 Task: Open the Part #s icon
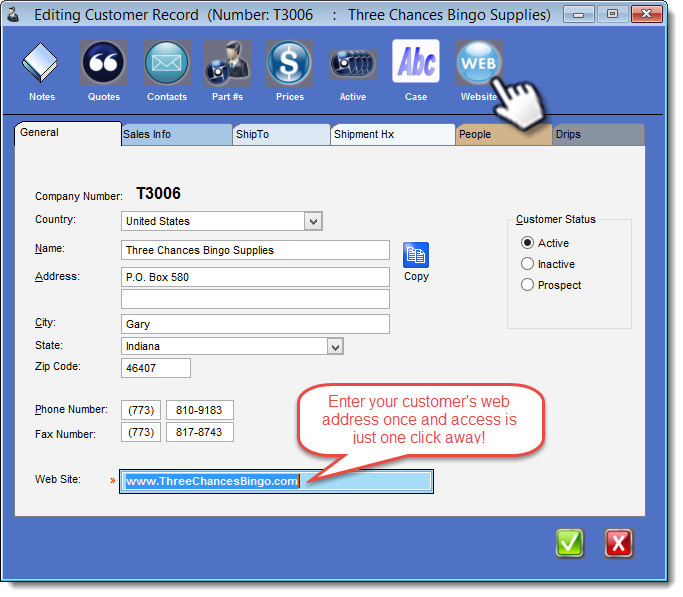[228, 64]
